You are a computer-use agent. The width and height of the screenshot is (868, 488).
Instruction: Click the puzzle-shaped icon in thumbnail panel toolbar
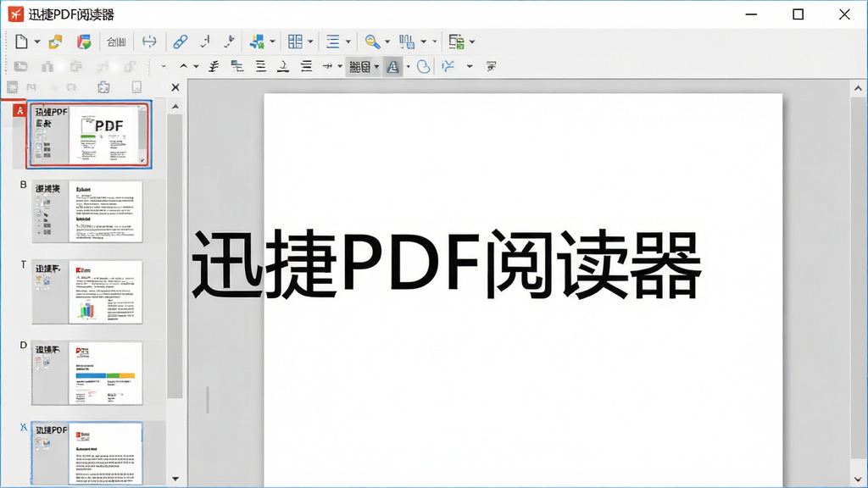pos(103,87)
